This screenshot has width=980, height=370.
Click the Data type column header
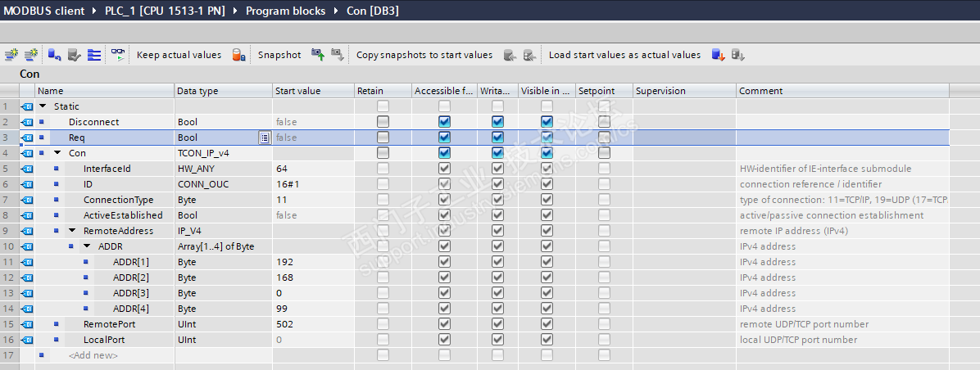point(223,91)
